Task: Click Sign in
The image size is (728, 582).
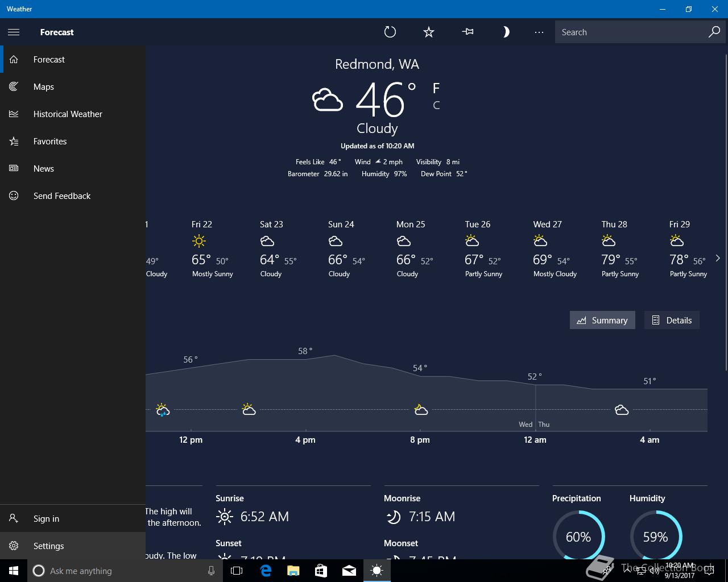Action: (73, 518)
